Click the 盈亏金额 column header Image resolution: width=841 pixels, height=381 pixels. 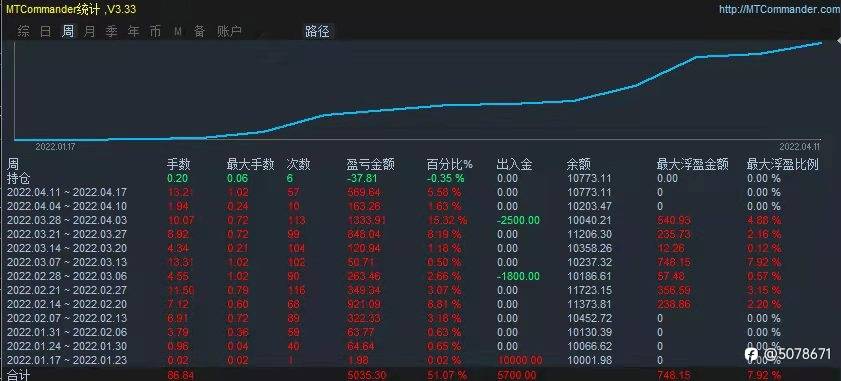tap(371, 165)
